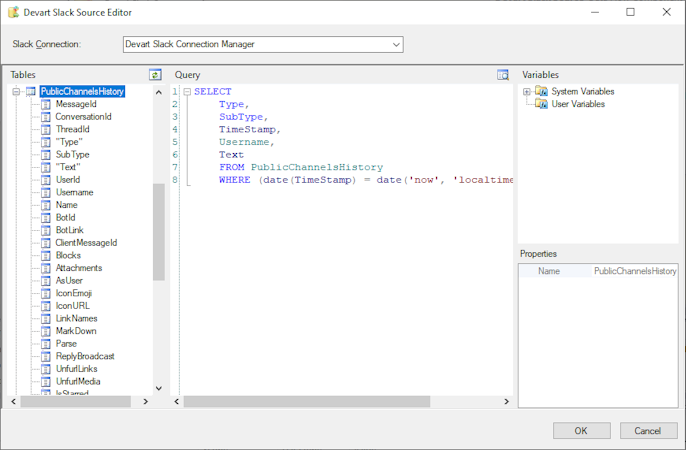Click the Username column icon
686x450 pixels.
[x=46, y=192]
